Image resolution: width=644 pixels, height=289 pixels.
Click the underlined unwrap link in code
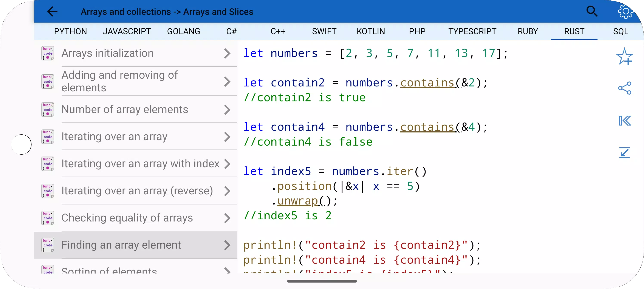pyautogui.click(x=297, y=201)
